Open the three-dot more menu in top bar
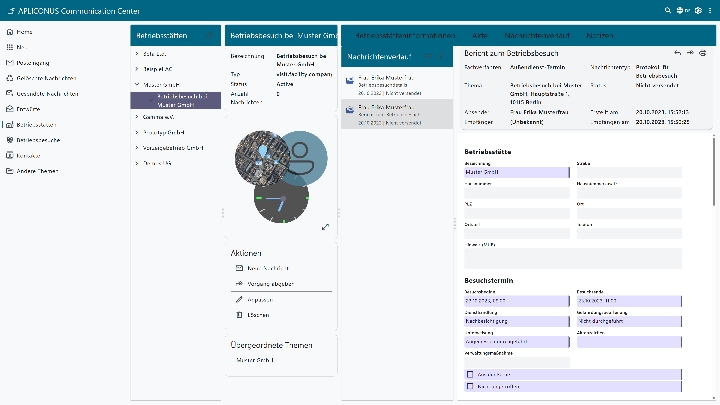The image size is (720, 405). [710, 10]
